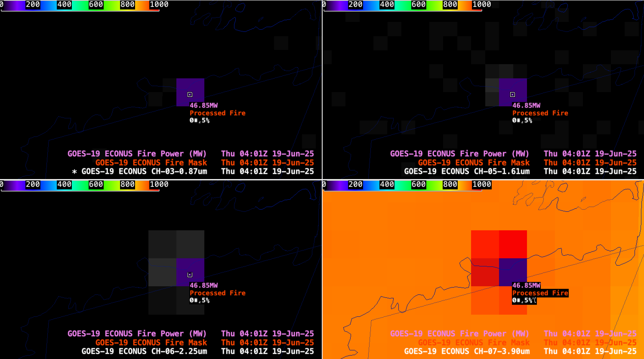Viewport: 644px width, 359px height.
Task: Click the 800 label on CH-07 panel color bar
Action: [x=450, y=184]
